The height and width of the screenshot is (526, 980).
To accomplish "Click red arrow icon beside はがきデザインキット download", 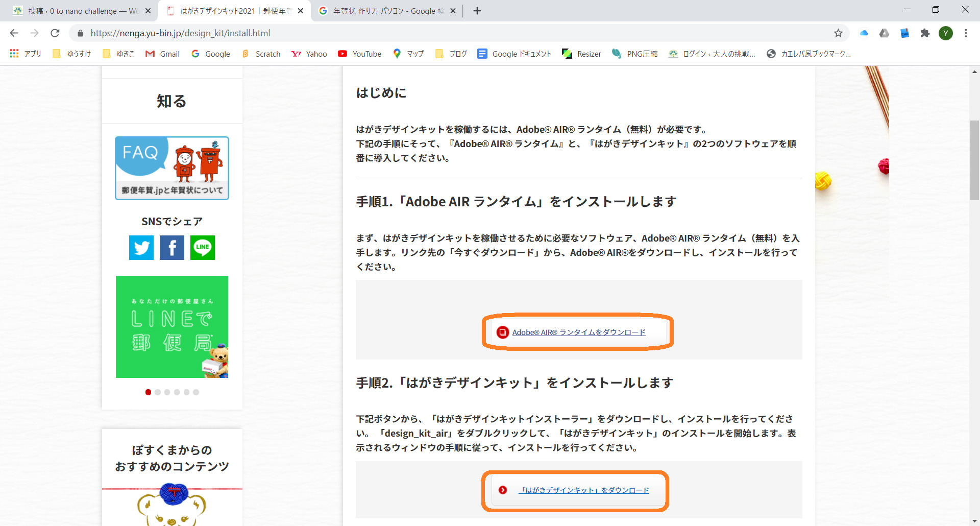I will pos(503,490).
